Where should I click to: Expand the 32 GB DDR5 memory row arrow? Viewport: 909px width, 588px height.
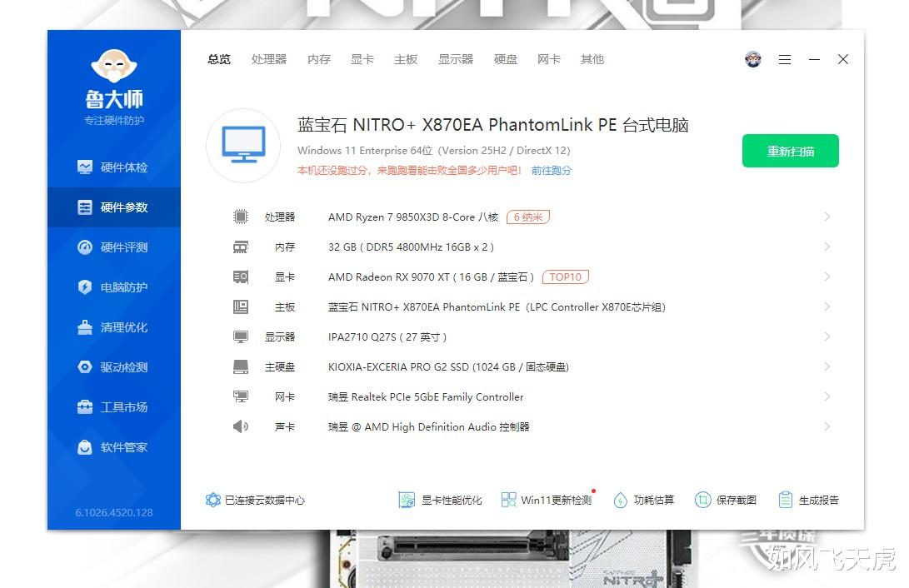point(827,247)
